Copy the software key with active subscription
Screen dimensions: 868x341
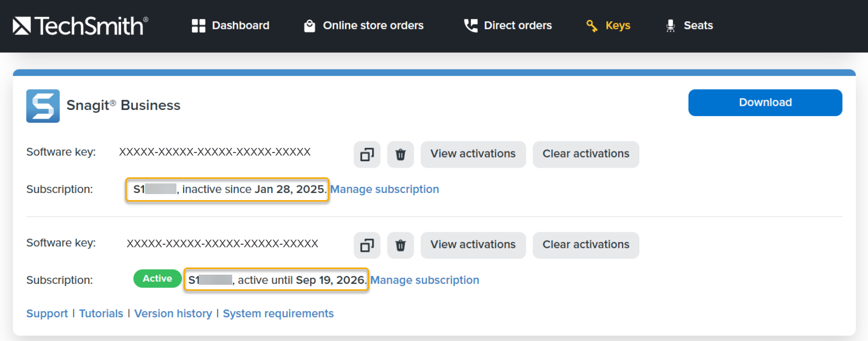point(367,245)
